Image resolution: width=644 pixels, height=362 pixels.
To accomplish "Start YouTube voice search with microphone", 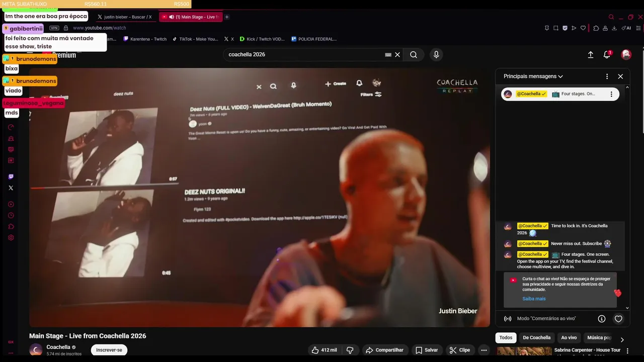I will coord(436,54).
